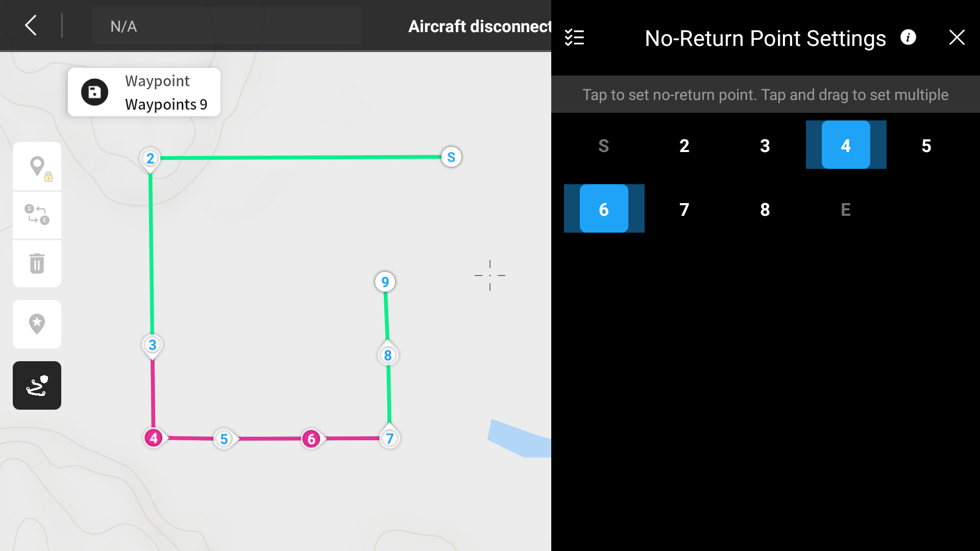
Task: Toggle waypoint 2 in No-Return Point Settings
Action: pos(684,145)
